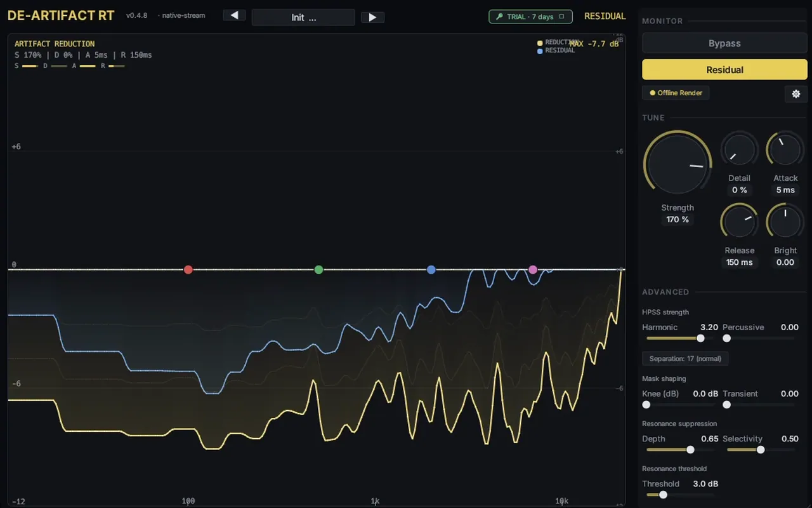Click the Attack knob
Screen dimensions: 812x508
pyautogui.click(x=785, y=150)
